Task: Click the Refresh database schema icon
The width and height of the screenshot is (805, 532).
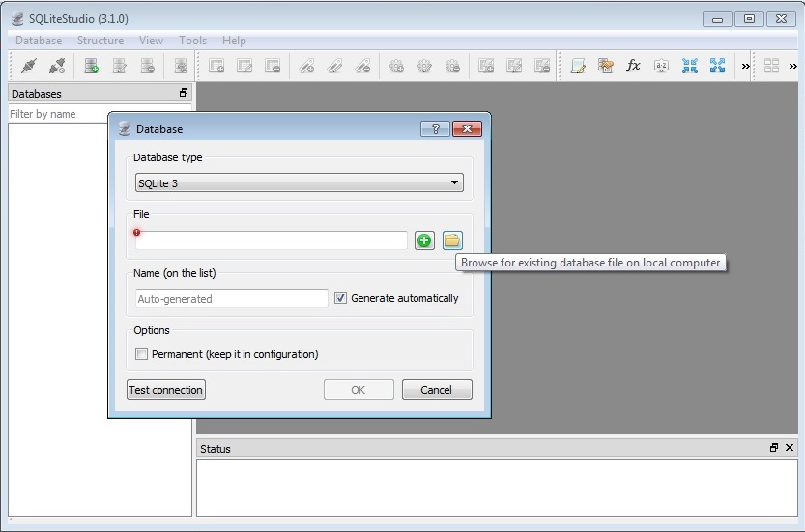Action: tap(181, 66)
